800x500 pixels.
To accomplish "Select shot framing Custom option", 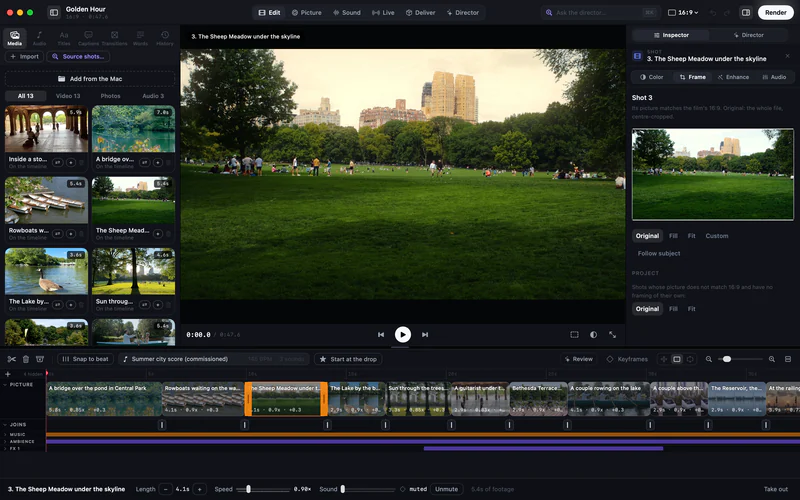I will click(x=717, y=236).
